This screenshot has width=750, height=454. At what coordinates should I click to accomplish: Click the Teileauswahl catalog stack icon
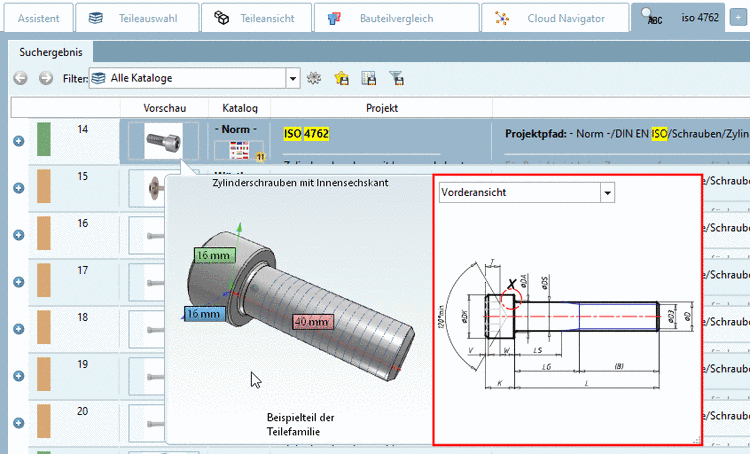[96, 18]
